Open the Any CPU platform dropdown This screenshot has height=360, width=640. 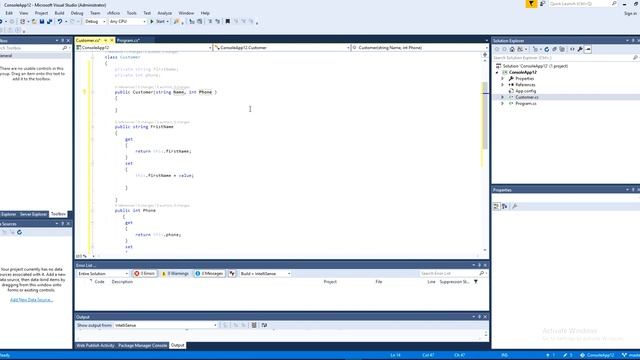[127, 21]
